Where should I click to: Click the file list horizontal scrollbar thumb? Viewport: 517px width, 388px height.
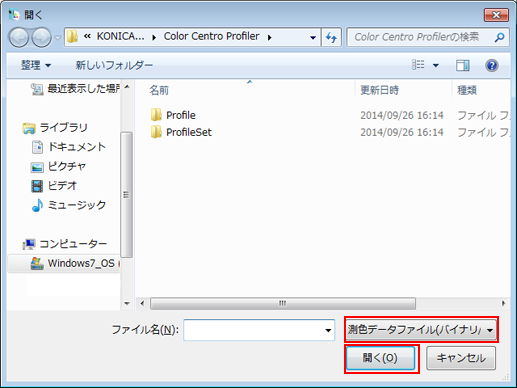point(283,303)
